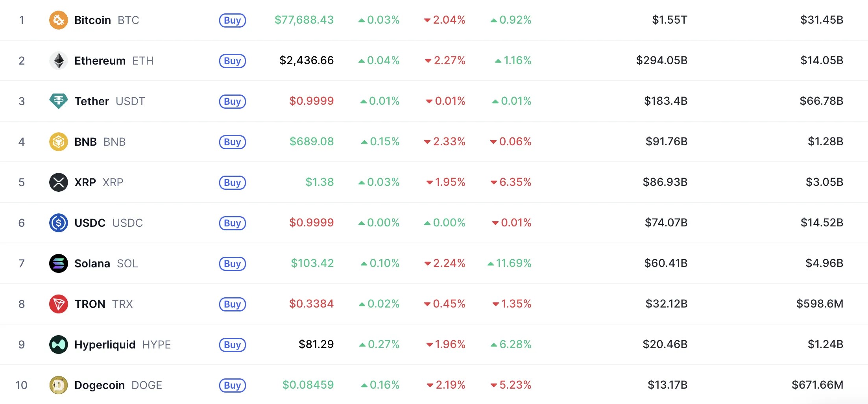Image resolution: width=868 pixels, height=404 pixels.
Task: Click the Dogecoin logo icon
Action: click(58, 385)
